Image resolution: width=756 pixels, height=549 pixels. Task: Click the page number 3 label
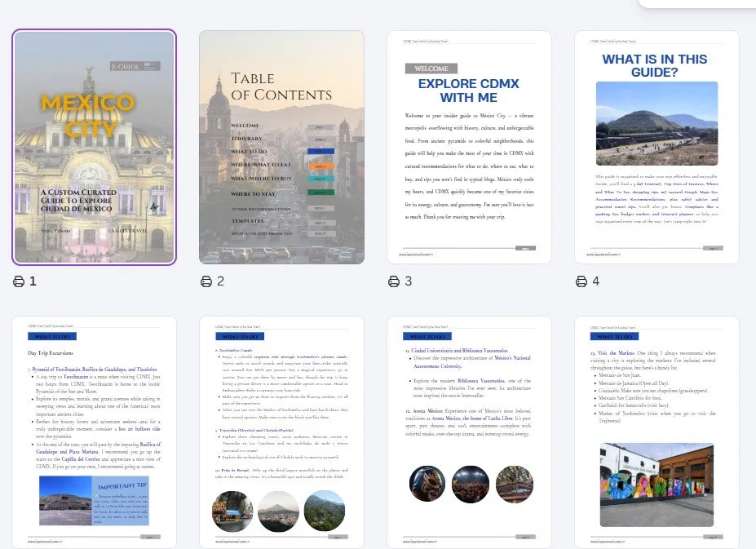tap(409, 281)
